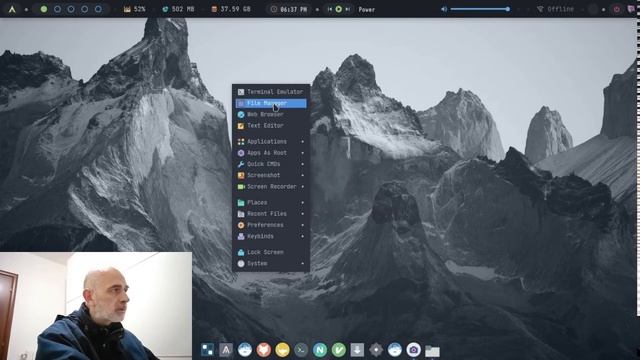640x360 pixels.
Task: Launch the camera screenshot dock icon
Action: (x=413, y=349)
